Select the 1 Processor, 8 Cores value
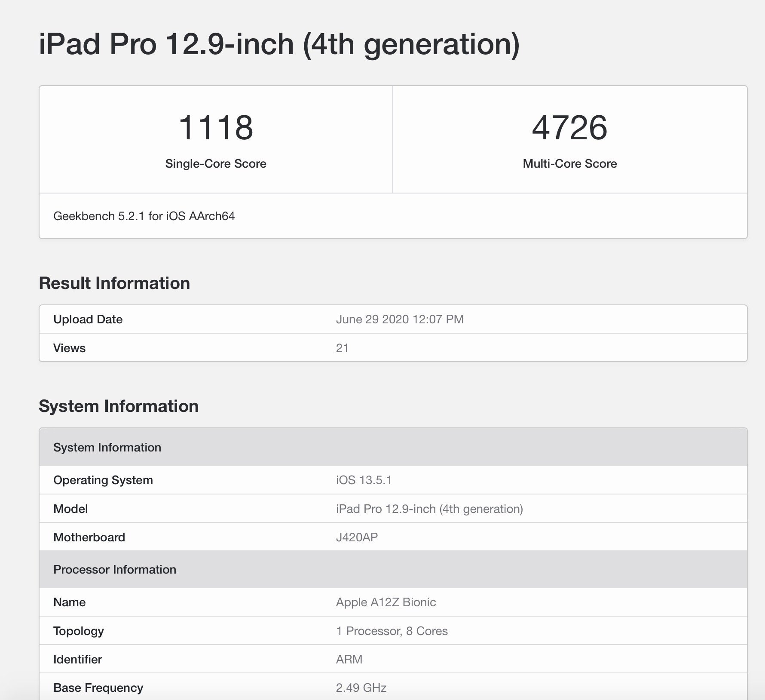This screenshot has height=700, width=765. (392, 631)
